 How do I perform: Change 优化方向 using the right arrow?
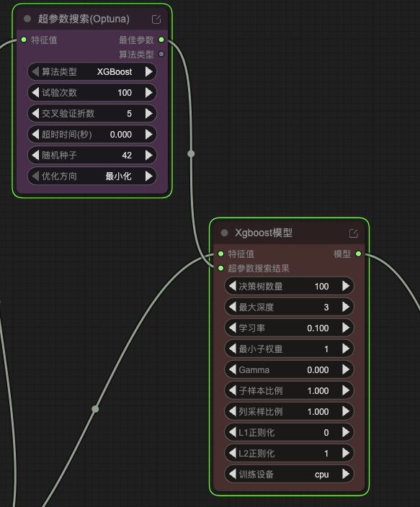point(149,176)
